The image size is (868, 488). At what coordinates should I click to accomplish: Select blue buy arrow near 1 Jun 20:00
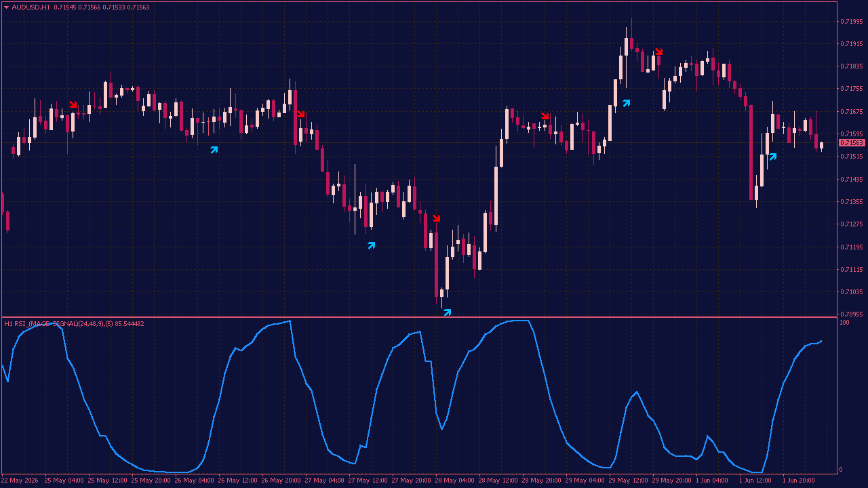pyautogui.click(x=772, y=157)
